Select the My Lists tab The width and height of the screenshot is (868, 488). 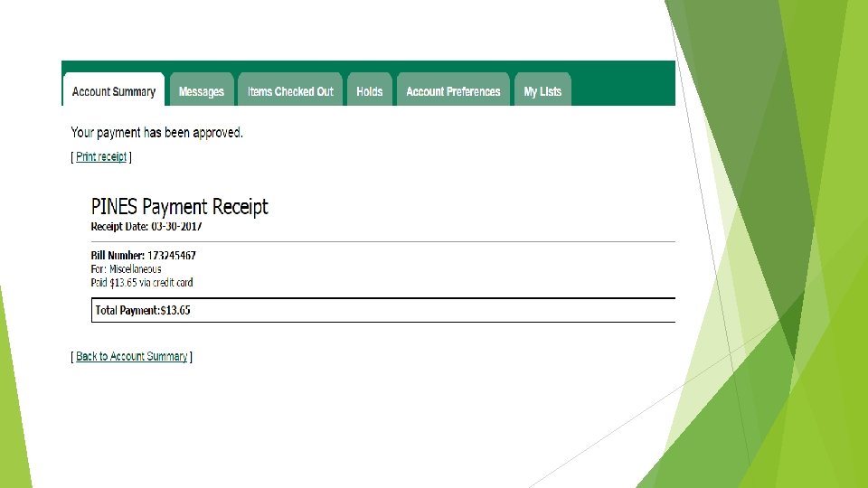[x=542, y=89]
